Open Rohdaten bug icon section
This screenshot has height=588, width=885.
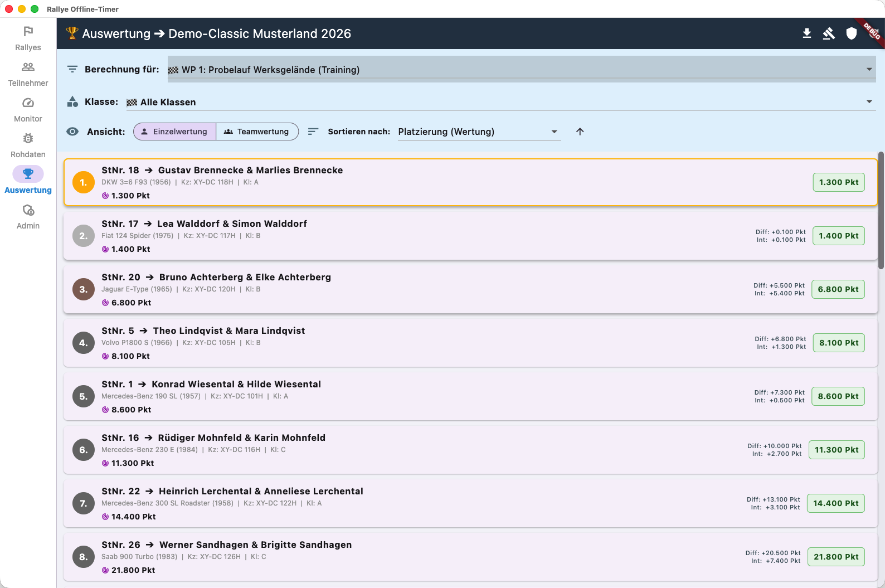28,145
